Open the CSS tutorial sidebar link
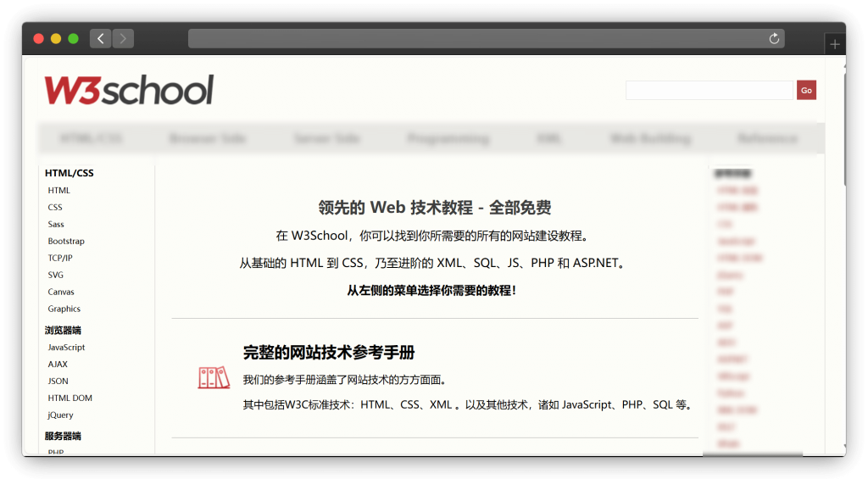The image size is (868, 479). coord(55,207)
